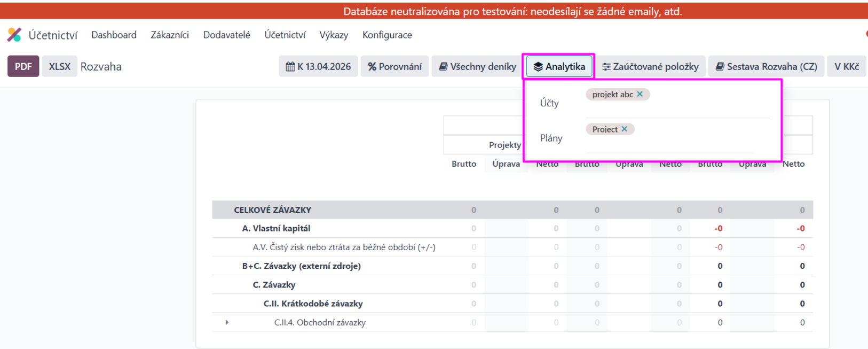Click B+C. Závazky (externí zdroje) row
This screenshot has height=349, width=868.
[512, 266]
